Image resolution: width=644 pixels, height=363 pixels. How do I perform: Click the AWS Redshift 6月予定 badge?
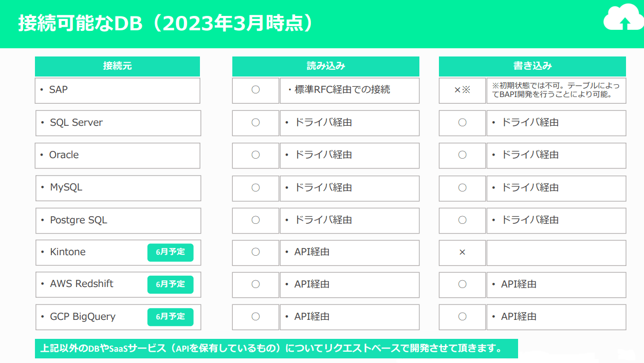pos(170,284)
